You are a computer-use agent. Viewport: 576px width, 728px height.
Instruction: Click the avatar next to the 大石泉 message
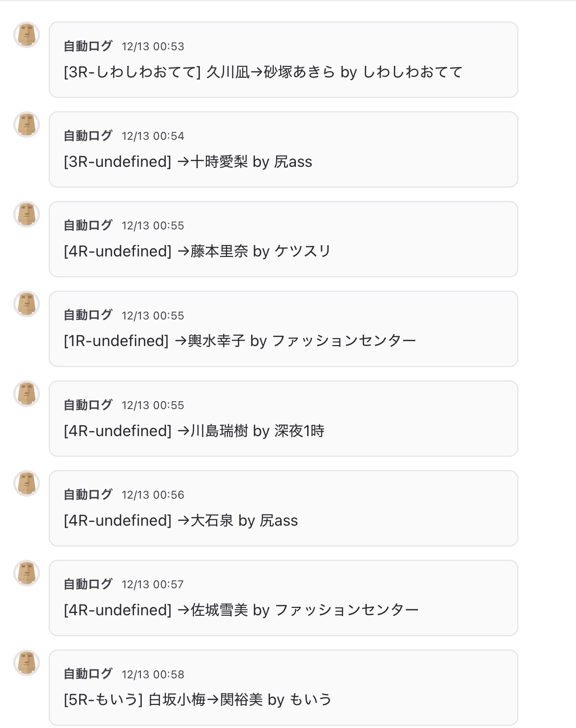27,483
